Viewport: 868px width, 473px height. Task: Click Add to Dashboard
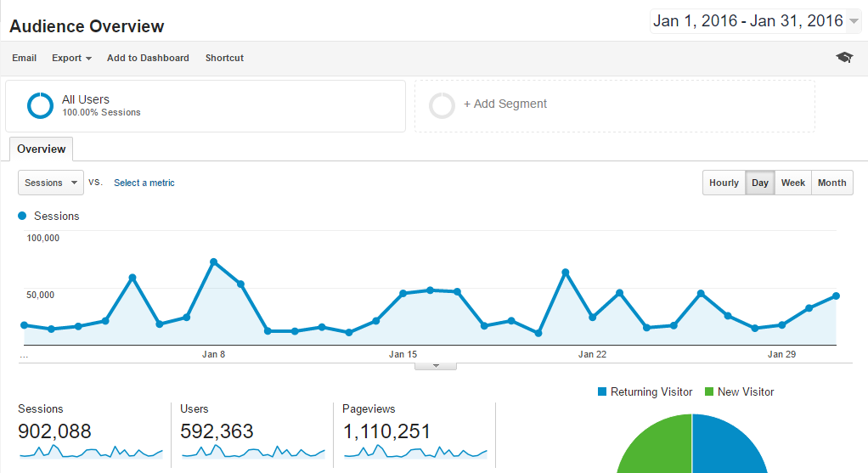pyautogui.click(x=148, y=58)
